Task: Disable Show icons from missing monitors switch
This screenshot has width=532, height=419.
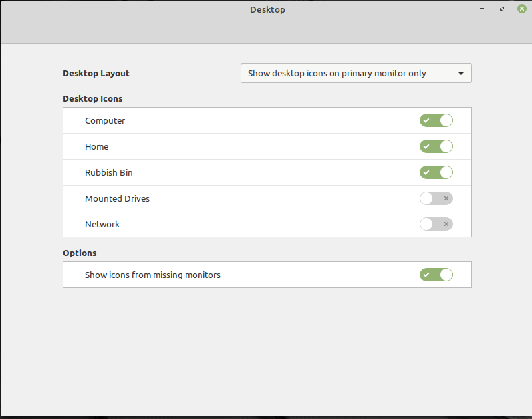Action: pyautogui.click(x=436, y=275)
